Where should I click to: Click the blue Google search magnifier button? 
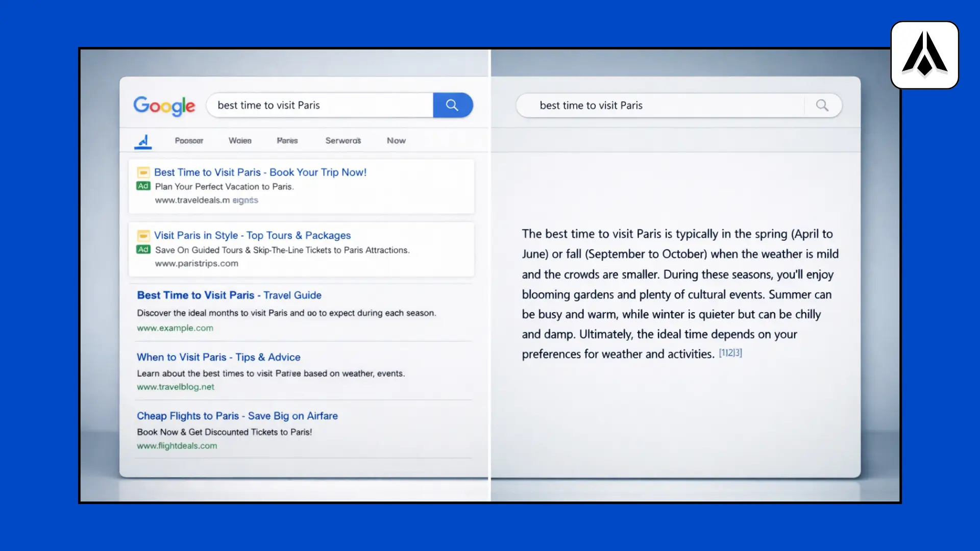452,105
